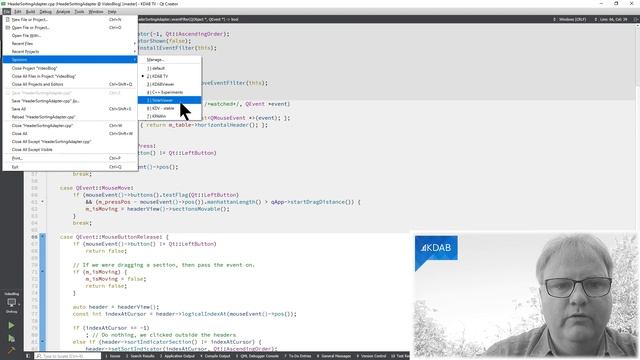Image resolution: width=640 pixels, height=360 pixels.
Task: Switch to the highlighted fifth session entry
Action: point(169,100)
